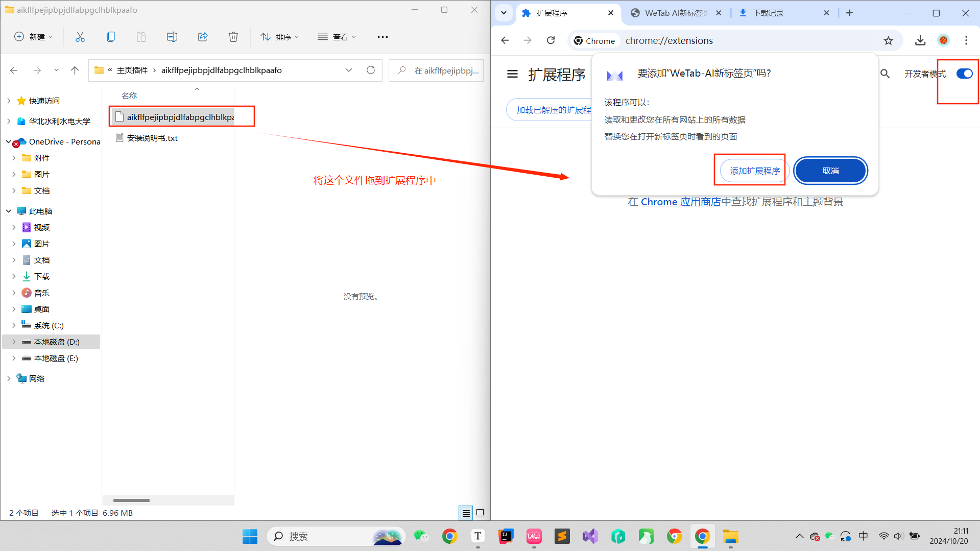Open Typora from the taskbar
Screen dimensions: 980x551
[477, 536]
